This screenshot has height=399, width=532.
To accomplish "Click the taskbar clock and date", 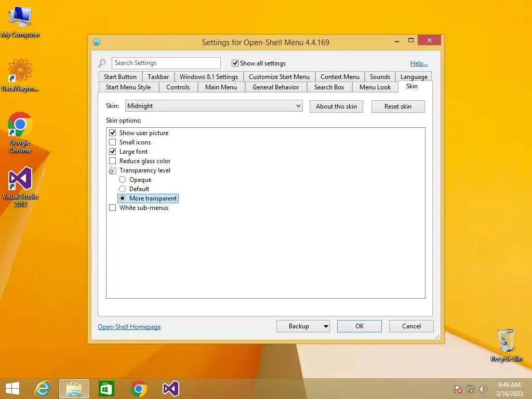I will point(509,389).
